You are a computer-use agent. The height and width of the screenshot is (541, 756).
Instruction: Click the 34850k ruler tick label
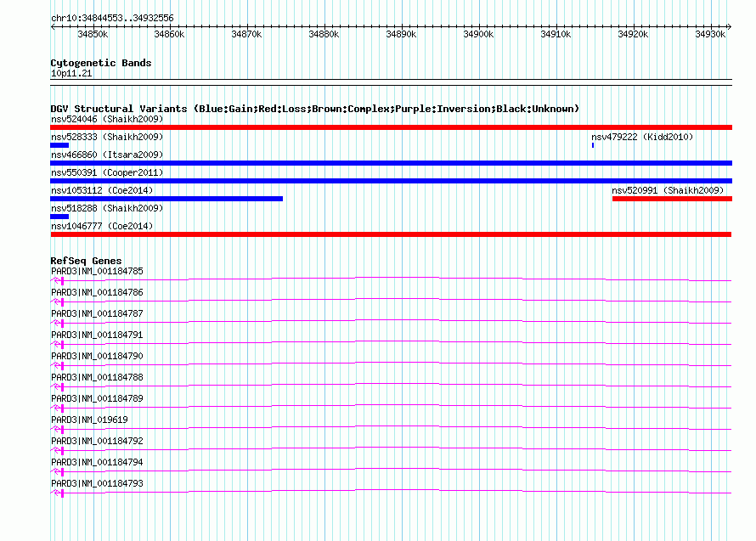coord(93,34)
